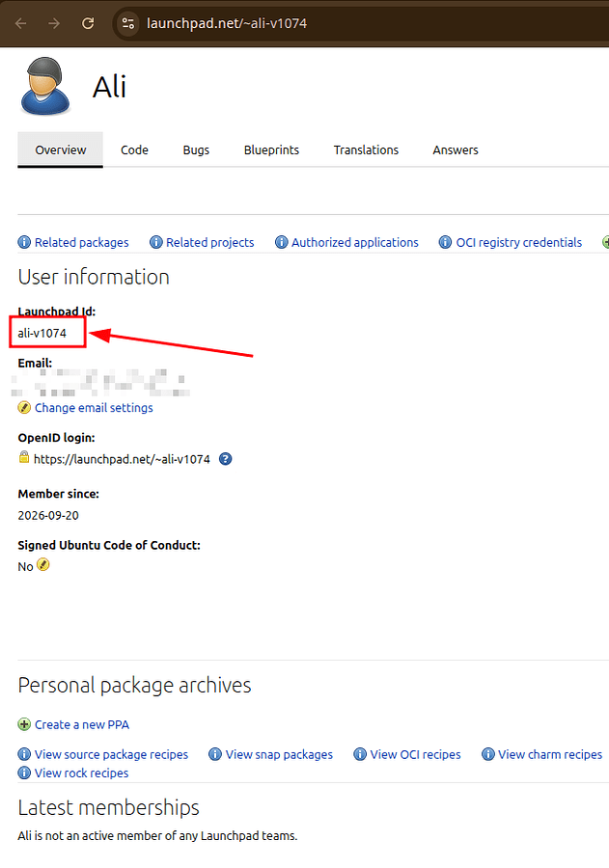This screenshot has height=868, width=609.
Task: Open the View charm recipes link
Action: click(x=550, y=754)
